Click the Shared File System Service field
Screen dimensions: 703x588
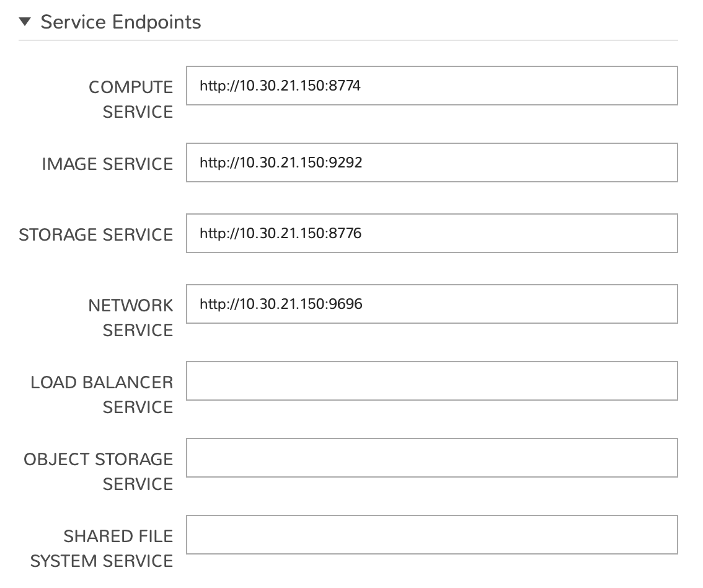431,535
